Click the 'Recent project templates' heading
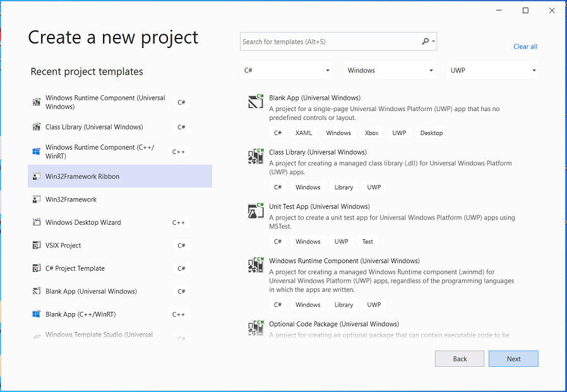The width and height of the screenshot is (567, 392). 87,71
